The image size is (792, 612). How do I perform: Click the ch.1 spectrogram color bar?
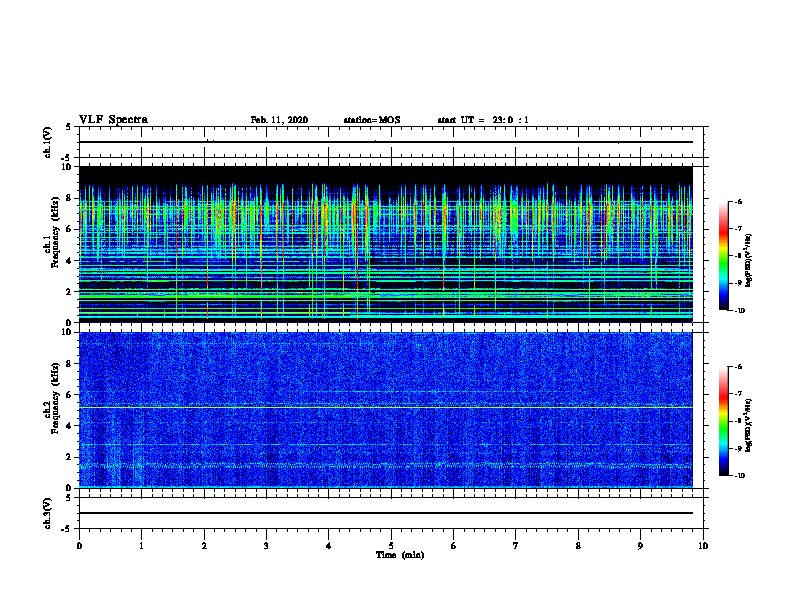pos(724,256)
